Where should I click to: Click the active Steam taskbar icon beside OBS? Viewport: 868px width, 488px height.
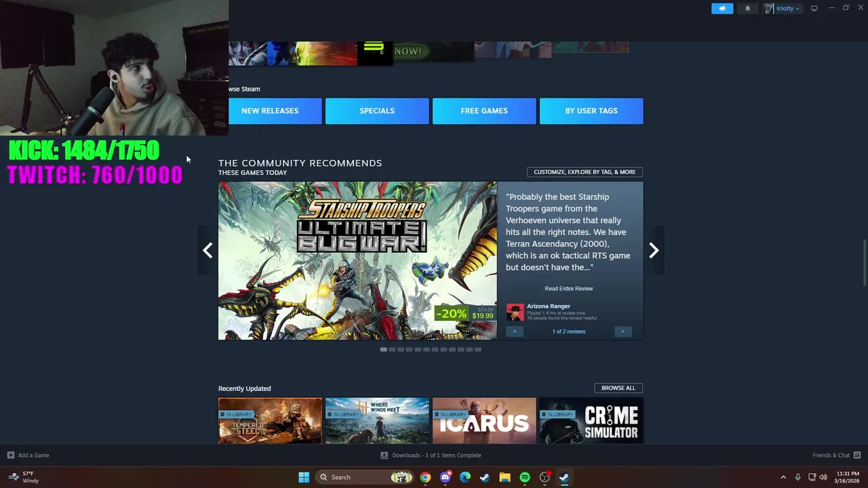tap(564, 477)
